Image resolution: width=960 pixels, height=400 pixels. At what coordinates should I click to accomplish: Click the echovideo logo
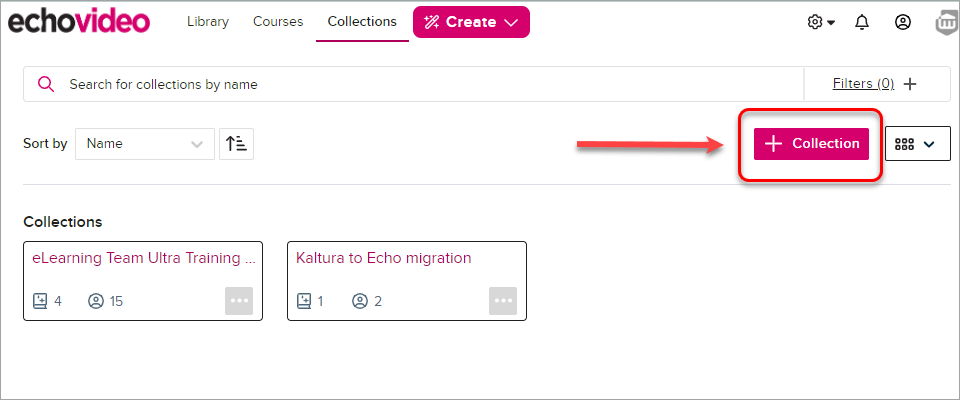click(x=78, y=22)
